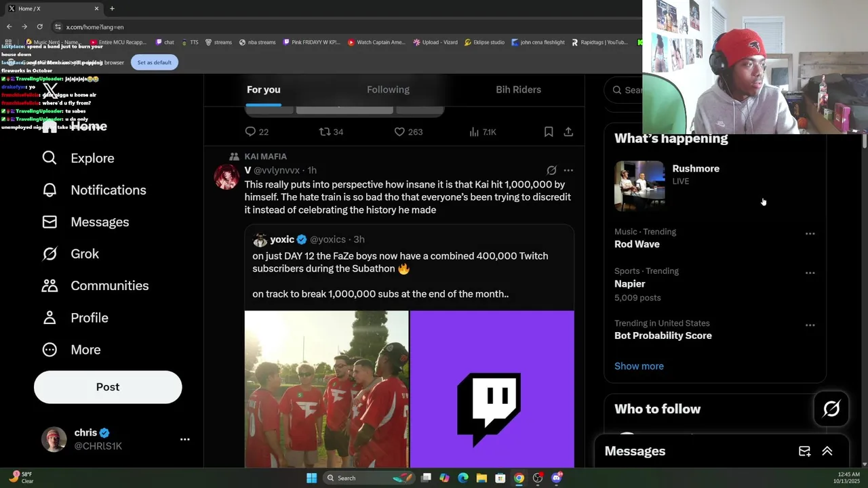Go to Profile in sidebar
Screen dimensions: 868x488
point(75,317)
